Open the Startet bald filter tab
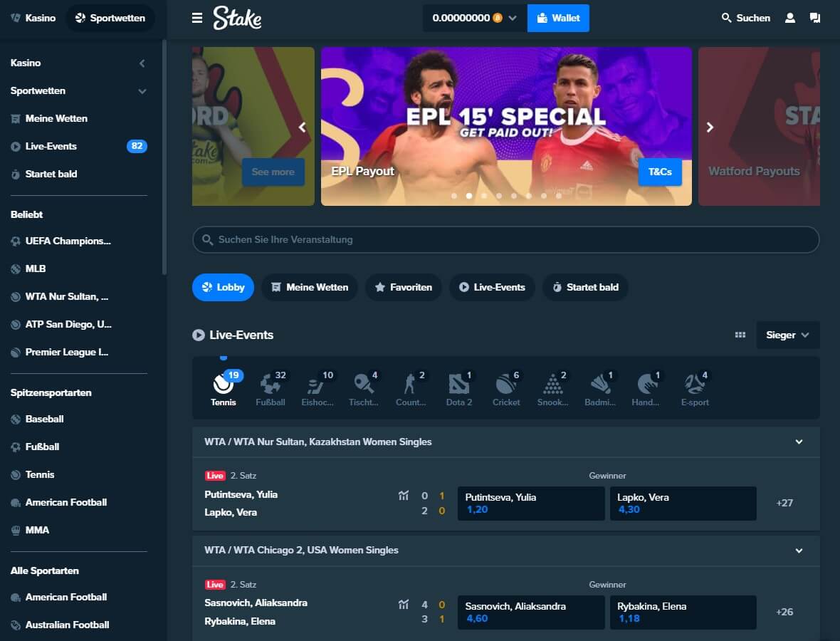The height and width of the screenshot is (641, 840). click(585, 287)
